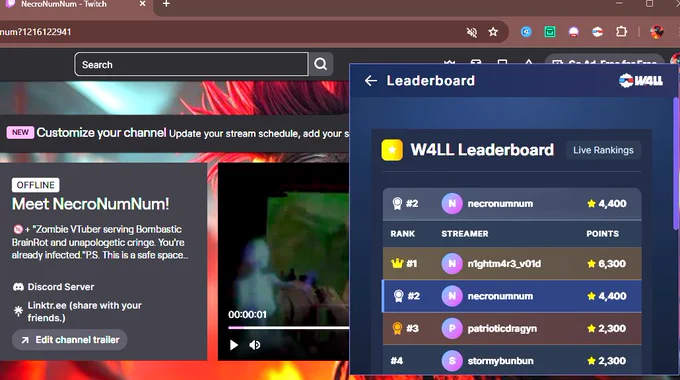Image resolution: width=680 pixels, height=380 pixels.
Task: Click the POINTS column header
Action: click(602, 234)
